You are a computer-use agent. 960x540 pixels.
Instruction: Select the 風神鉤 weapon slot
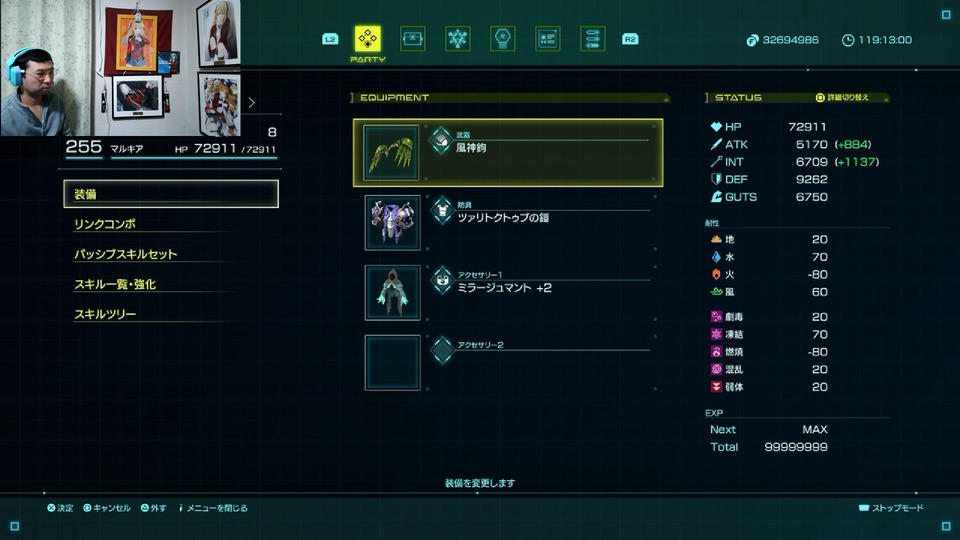tap(508, 152)
